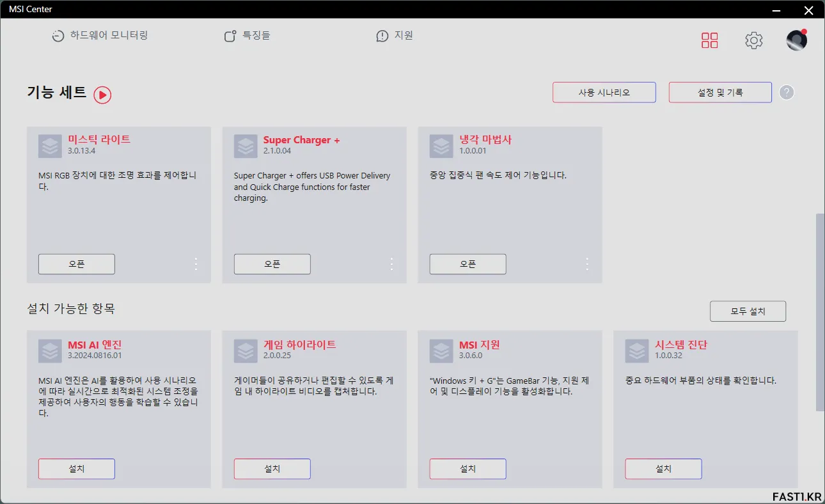Click the Super Charger + layers icon
The image size is (825, 504).
(246, 146)
